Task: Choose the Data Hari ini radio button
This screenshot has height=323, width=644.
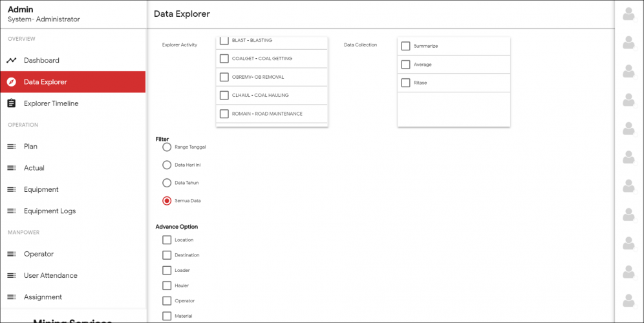Action: pyautogui.click(x=167, y=165)
